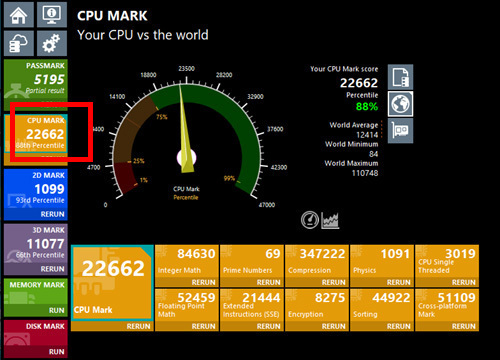Image resolution: width=500 pixels, height=360 pixels.
Task: Open the Encryption 8275 tile
Action: [x=317, y=305]
